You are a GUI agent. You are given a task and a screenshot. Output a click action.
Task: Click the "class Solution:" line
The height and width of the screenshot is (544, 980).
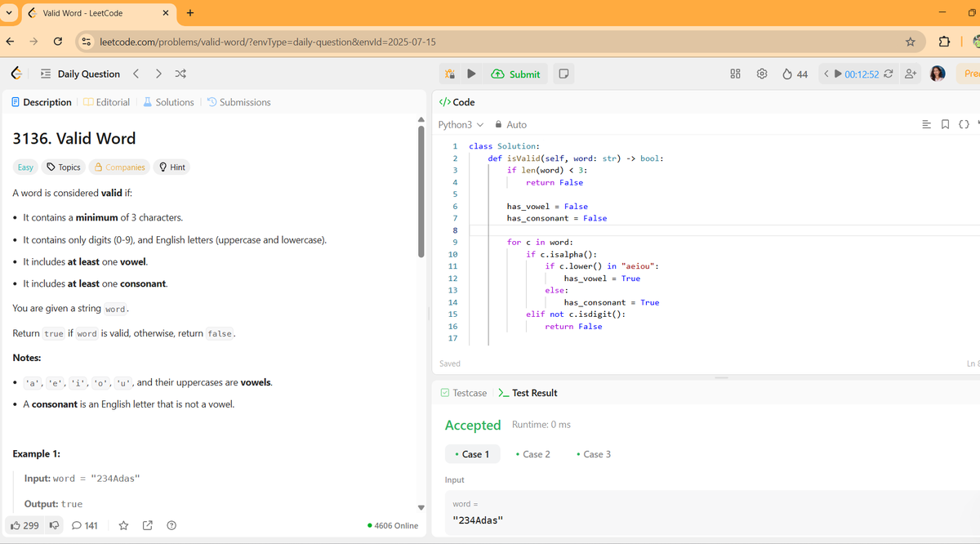coord(505,146)
